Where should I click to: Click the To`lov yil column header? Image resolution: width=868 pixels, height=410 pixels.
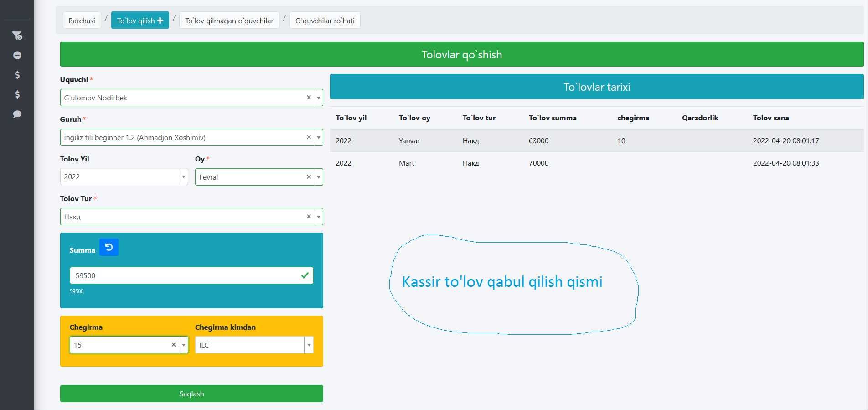tap(351, 118)
